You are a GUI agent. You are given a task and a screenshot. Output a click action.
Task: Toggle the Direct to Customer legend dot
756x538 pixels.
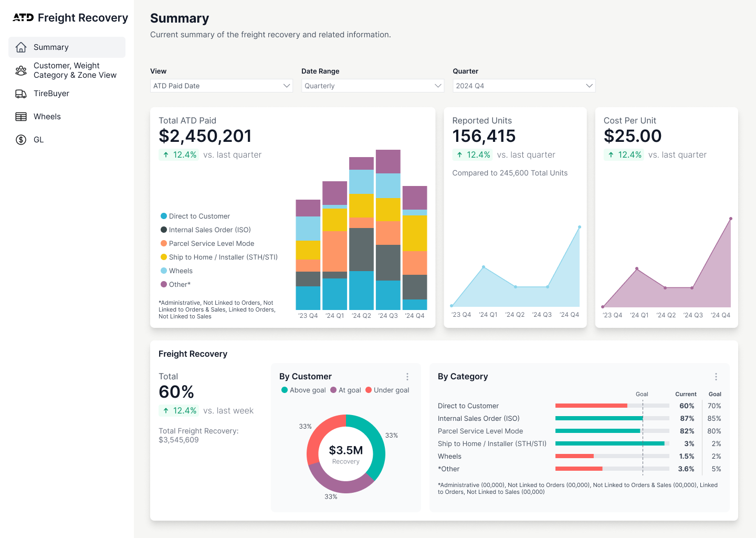(164, 216)
